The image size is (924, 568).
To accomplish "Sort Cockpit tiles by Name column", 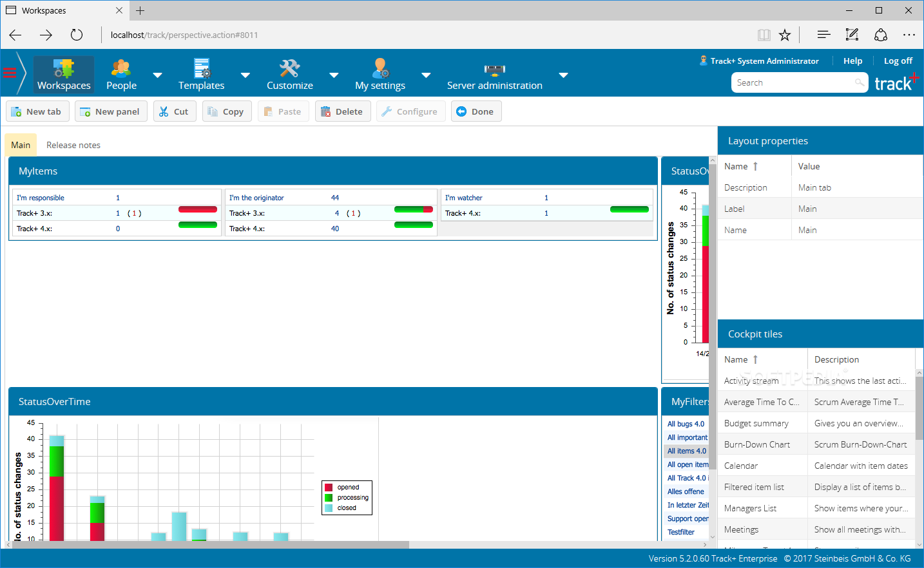I will (763, 359).
